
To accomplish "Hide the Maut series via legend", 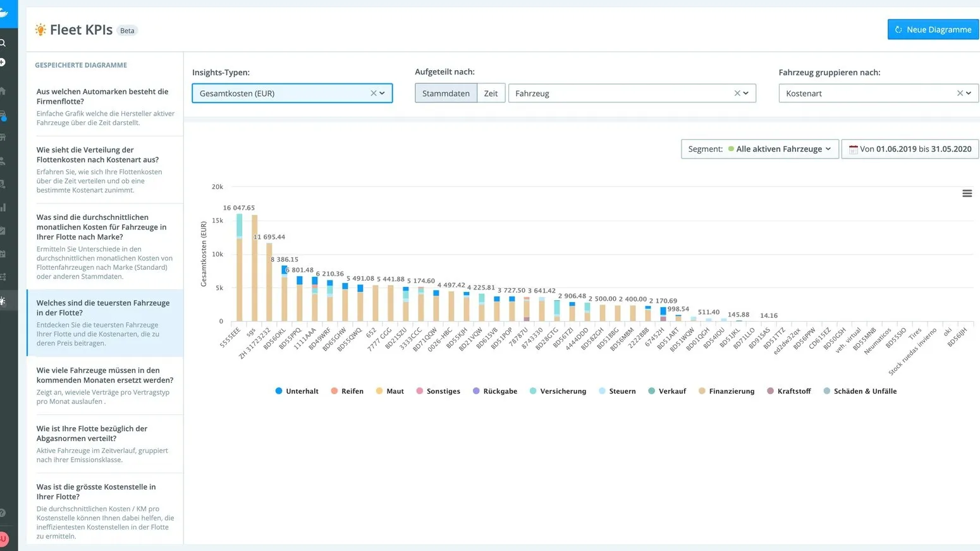I will pyautogui.click(x=389, y=391).
